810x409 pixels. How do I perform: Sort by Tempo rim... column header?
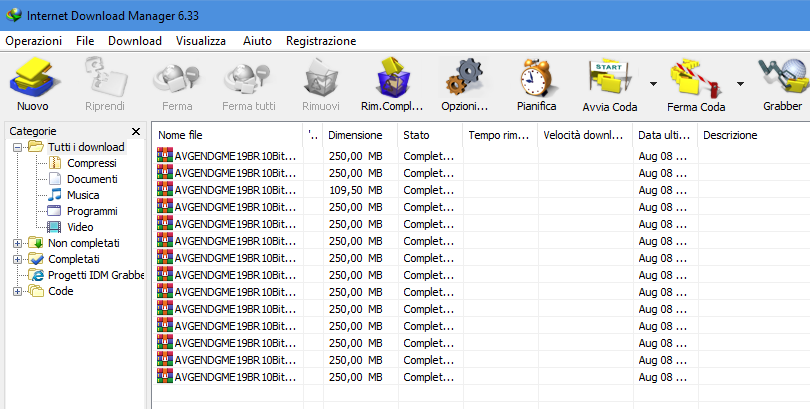pos(500,135)
